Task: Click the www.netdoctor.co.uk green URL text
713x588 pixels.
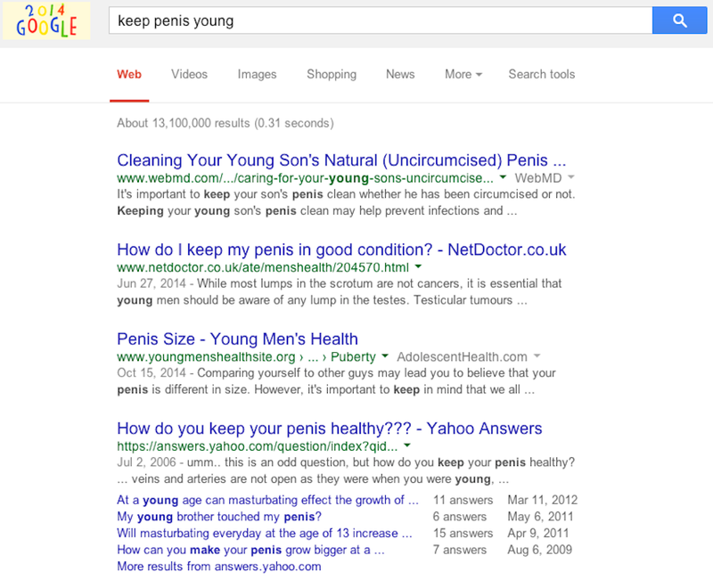Action: (263, 267)
